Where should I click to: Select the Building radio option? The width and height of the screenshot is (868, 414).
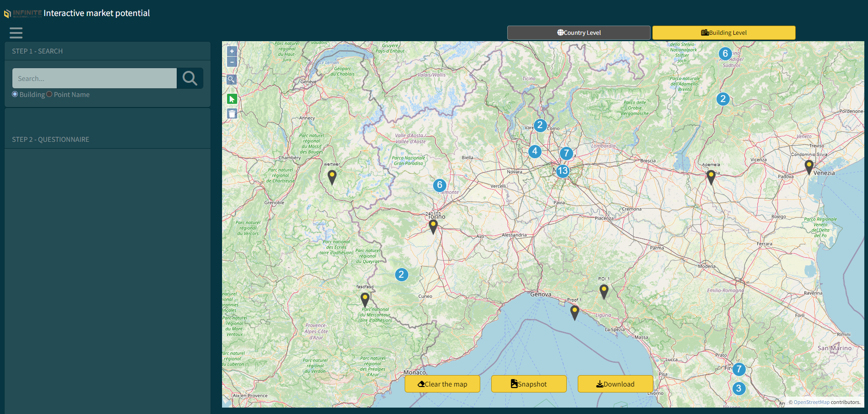15,94
